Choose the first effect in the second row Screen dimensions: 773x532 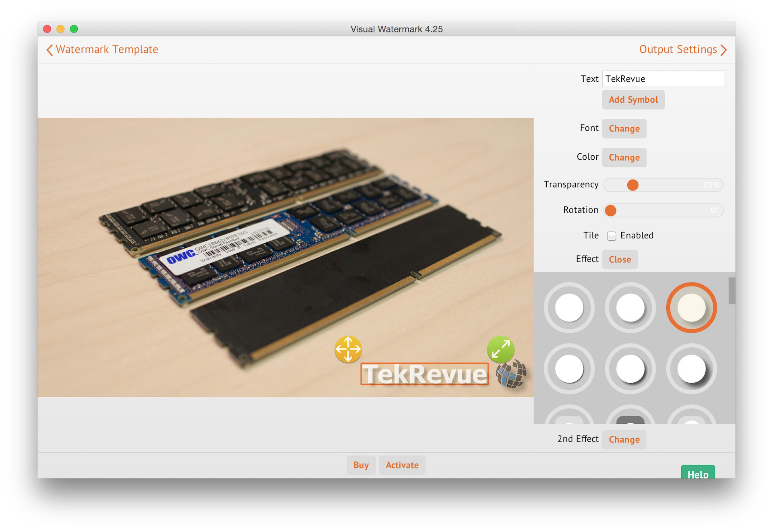[569, 369]
